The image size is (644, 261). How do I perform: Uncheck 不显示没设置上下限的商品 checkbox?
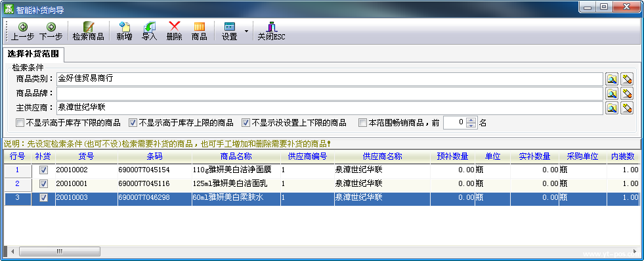click(246, 123)
